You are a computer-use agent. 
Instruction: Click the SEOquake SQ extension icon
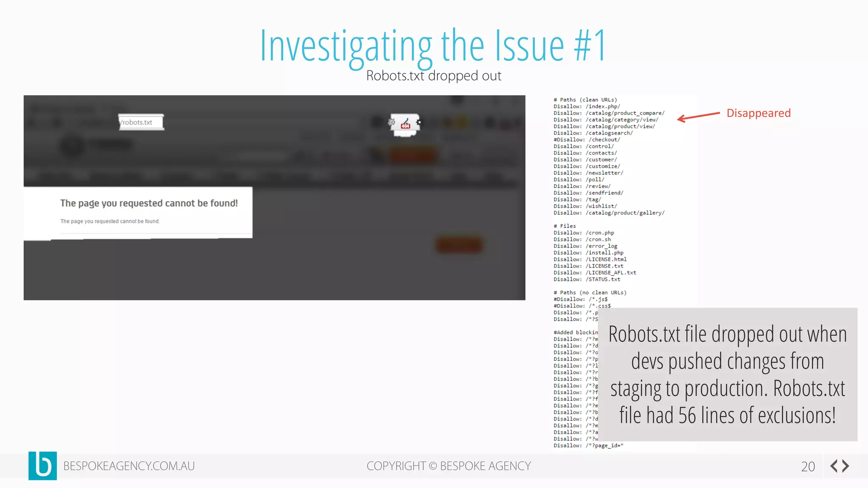(x=392, y=122)
